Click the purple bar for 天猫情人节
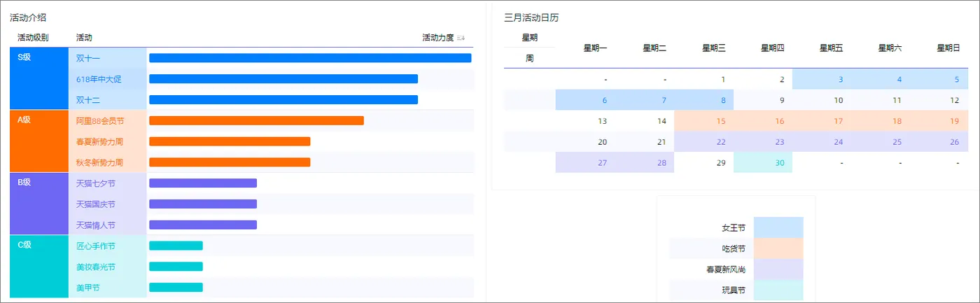 [x=203, y=225]
